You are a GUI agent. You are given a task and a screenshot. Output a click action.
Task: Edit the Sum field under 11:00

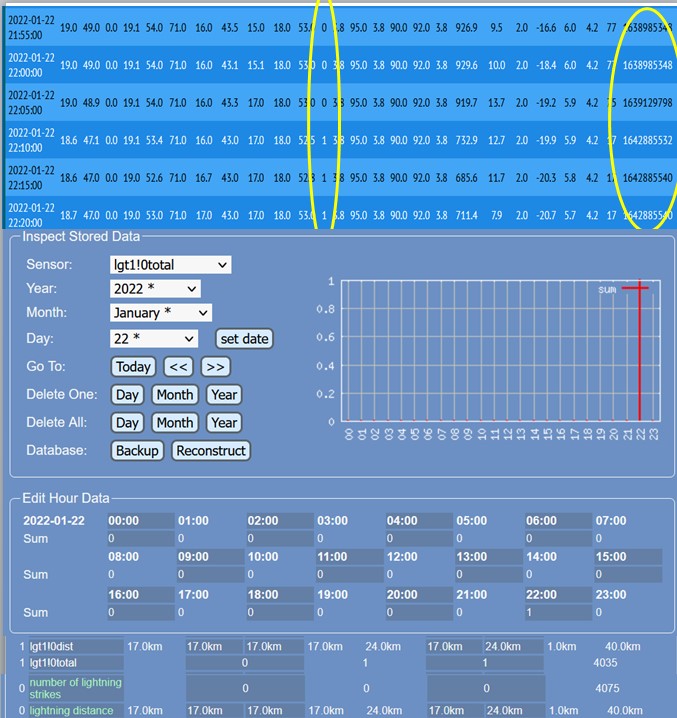click(349, 574)
